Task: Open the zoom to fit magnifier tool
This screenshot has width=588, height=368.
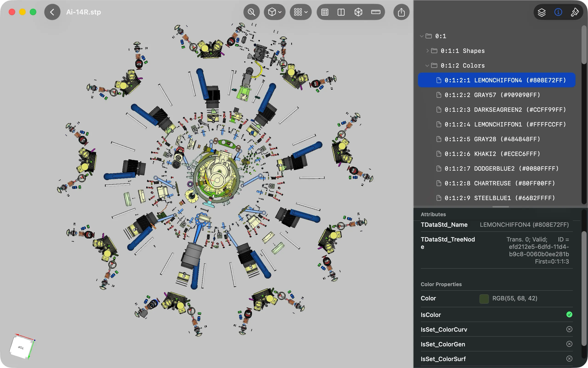Action: click(x=252, y=12)
